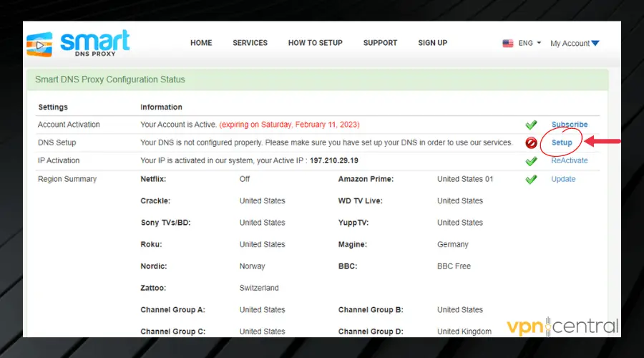
Task: Click the green checkmark beside Account Activation
Action: (x=531, y=125)
